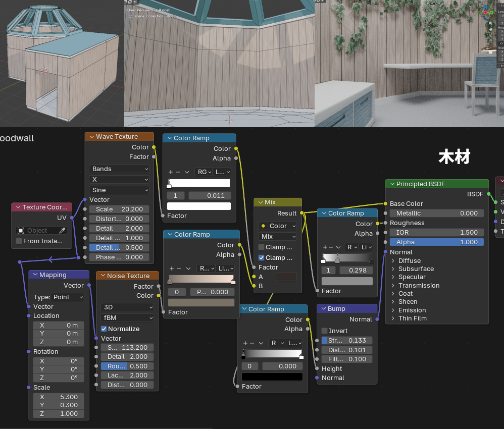504x429 pixels.
Task: Collapse the Mix node
Action: pyautogui.click(x=260, y=202)
